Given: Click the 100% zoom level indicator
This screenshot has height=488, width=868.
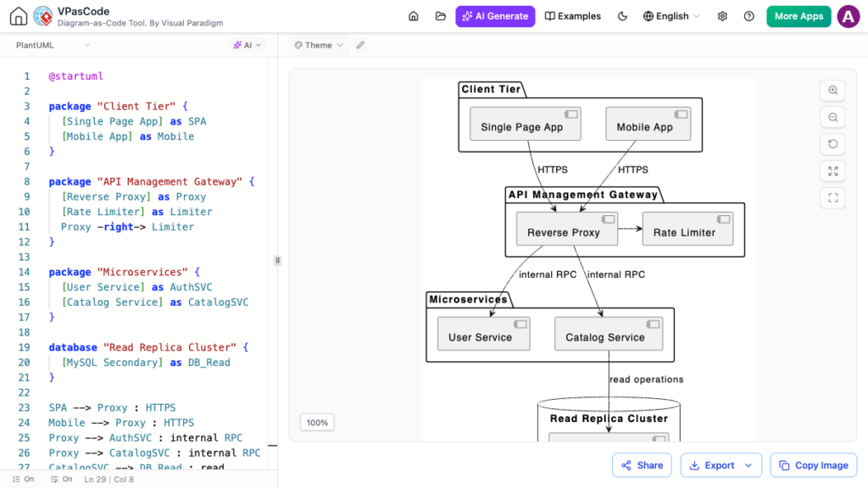Looking at the screenshot, I should (317, 423).
